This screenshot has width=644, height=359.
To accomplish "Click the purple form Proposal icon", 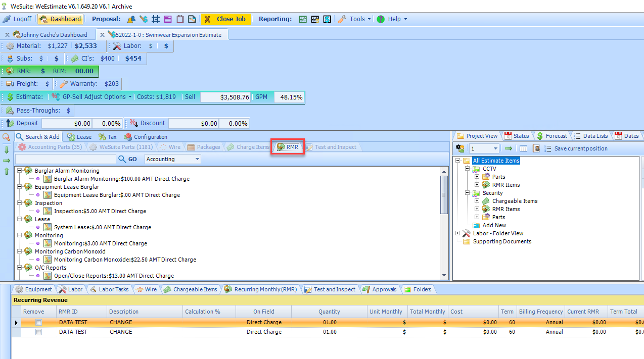I will pos(168,19).
